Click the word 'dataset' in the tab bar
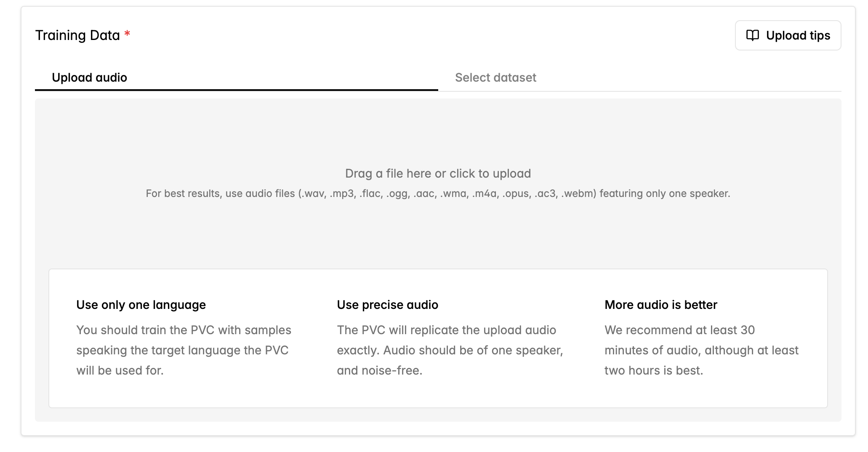The height and width of the screenshot is (452, 868). [515, 77]
